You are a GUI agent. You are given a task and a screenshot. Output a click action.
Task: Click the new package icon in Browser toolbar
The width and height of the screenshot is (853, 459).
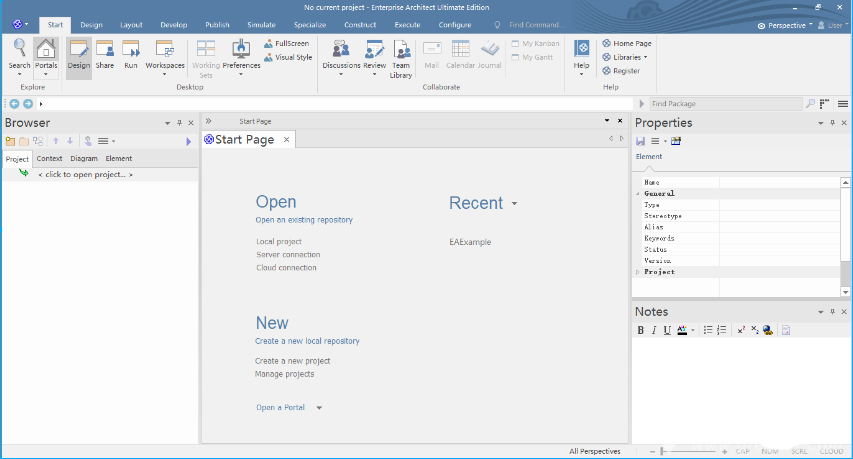(x=11, y=142)
